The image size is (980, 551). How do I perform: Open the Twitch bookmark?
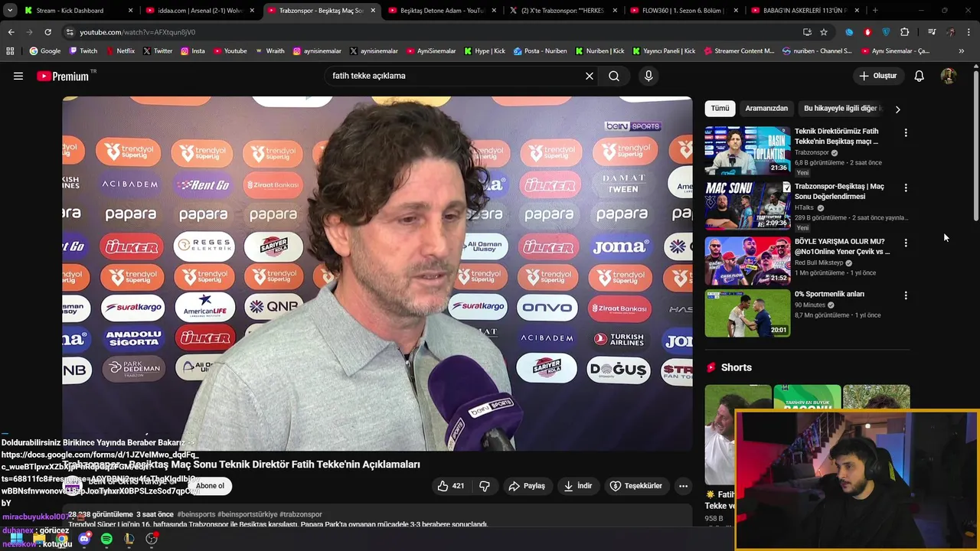[x=83, y=51]
